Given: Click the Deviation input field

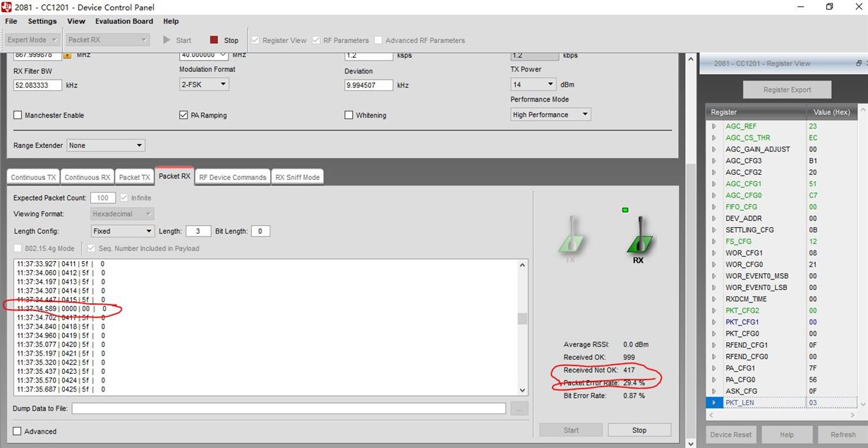Looking at the screenshot, I should [x=368, y=85].
